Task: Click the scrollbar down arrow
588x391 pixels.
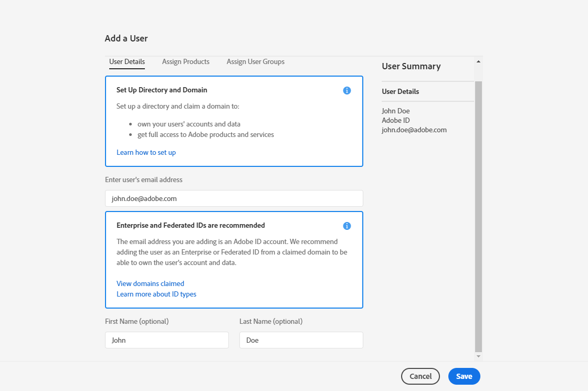Action: click(478, 356)
